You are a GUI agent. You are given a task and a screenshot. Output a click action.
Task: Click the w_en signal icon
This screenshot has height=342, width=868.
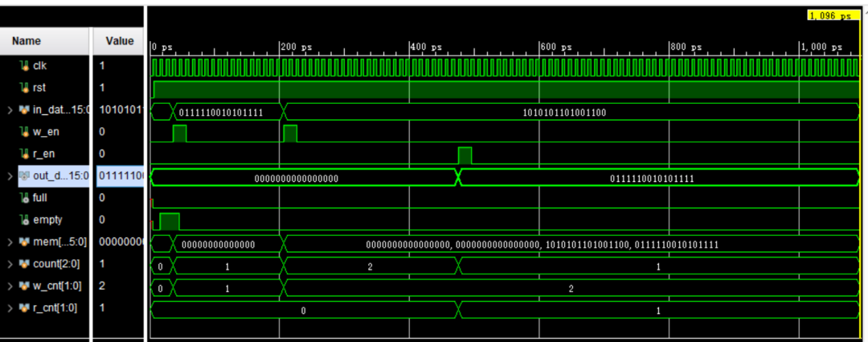24,131
